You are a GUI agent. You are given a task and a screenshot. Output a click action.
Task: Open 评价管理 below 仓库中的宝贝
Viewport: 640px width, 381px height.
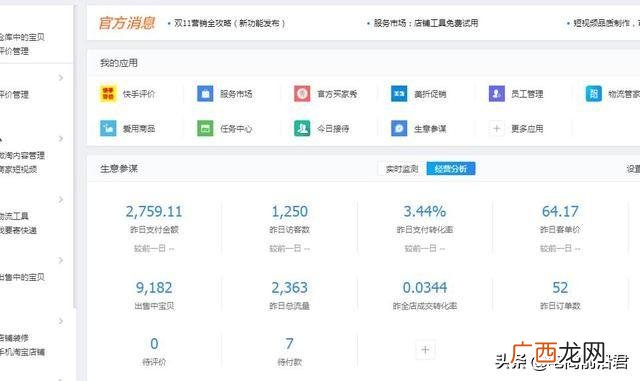point(14,51)
